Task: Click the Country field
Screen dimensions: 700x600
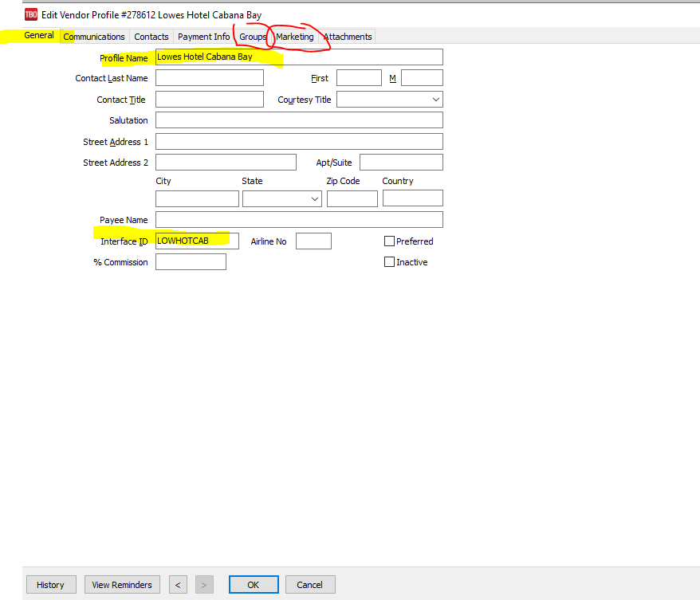Action: [413, 198]
